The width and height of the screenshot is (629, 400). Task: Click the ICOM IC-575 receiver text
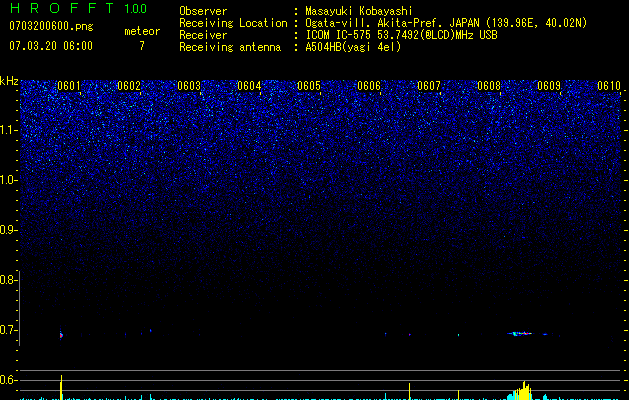(401, 35)
